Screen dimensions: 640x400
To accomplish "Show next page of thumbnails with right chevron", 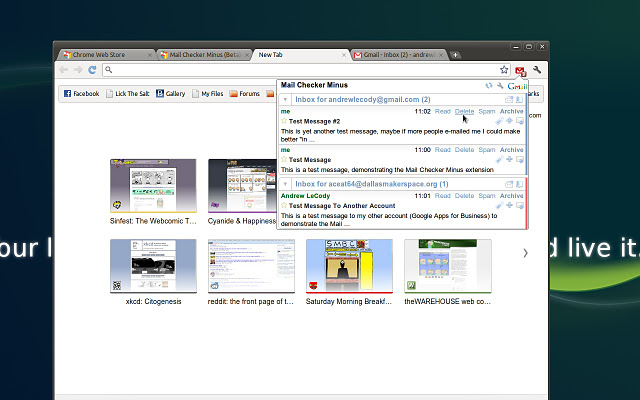I will click(525, 253).
